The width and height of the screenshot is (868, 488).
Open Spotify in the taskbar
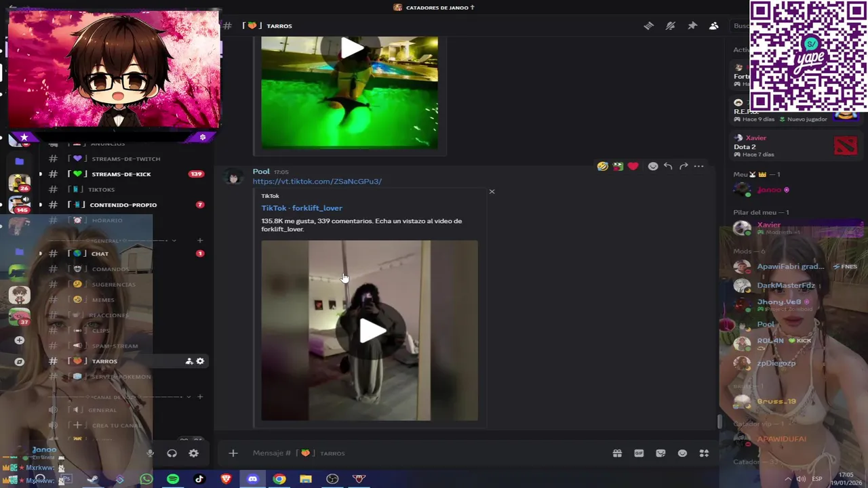pyautogui.click(x=173, y=479)
